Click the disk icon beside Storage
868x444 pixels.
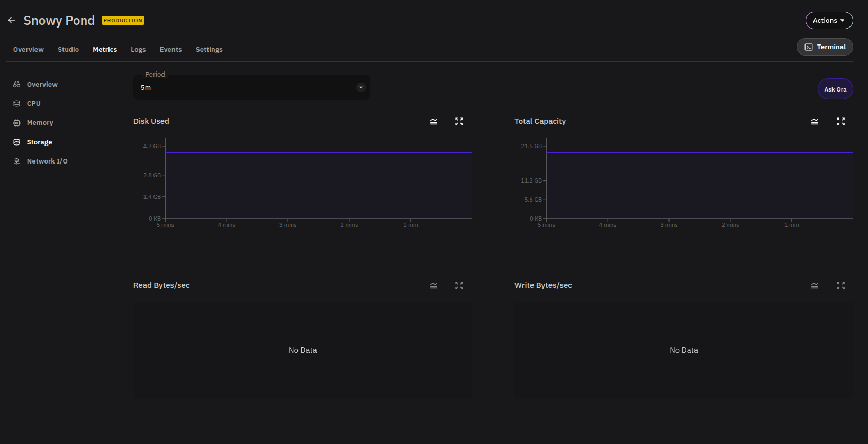[17, 142]
